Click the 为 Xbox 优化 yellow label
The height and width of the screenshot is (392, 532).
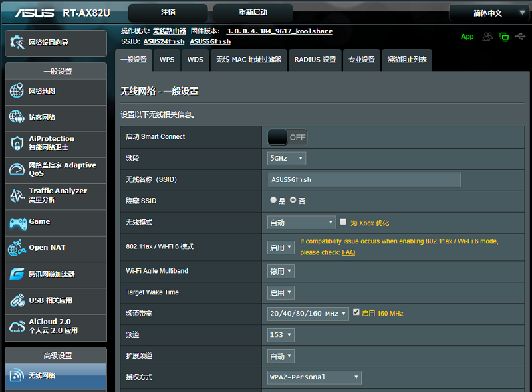click(x=370, y=223)
